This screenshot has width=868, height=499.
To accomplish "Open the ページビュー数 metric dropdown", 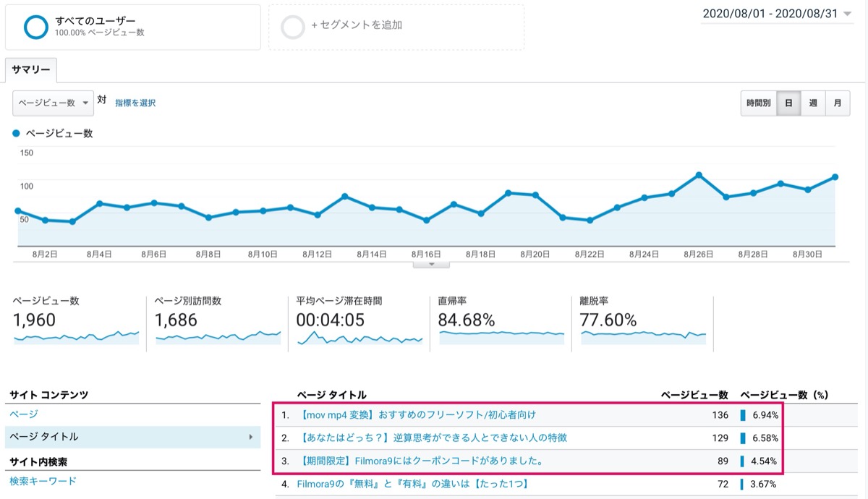I will click(53, 103).
